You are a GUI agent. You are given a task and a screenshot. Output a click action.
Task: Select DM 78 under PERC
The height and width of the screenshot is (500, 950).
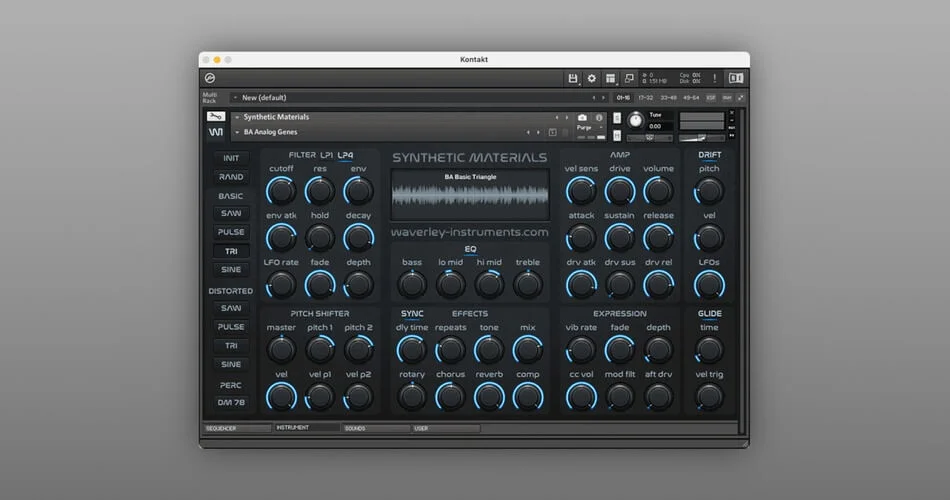coord(231,402)
